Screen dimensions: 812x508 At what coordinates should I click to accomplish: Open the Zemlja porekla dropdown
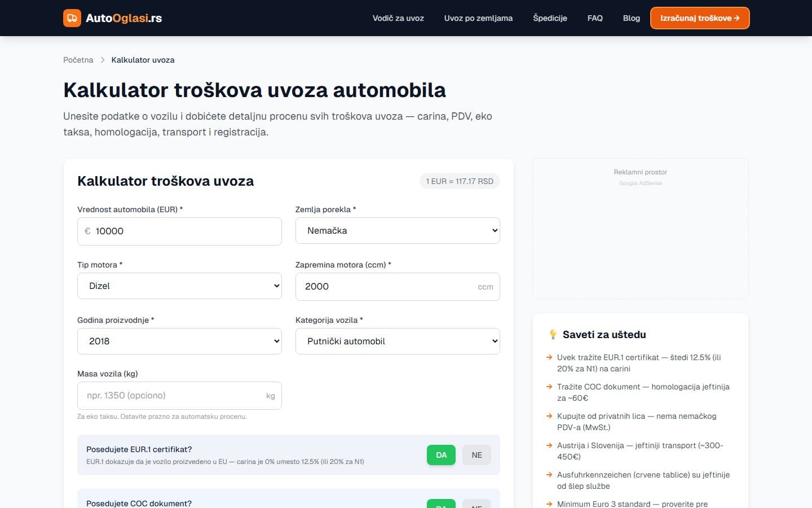click(x=398, y=231)
